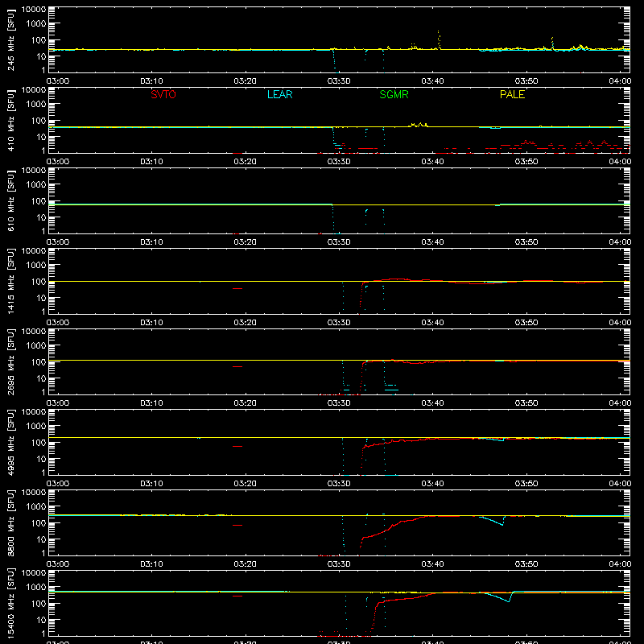Click the green SGMR legend label
The width and height of the screenshot is (644, 644).
coord(394,94)
